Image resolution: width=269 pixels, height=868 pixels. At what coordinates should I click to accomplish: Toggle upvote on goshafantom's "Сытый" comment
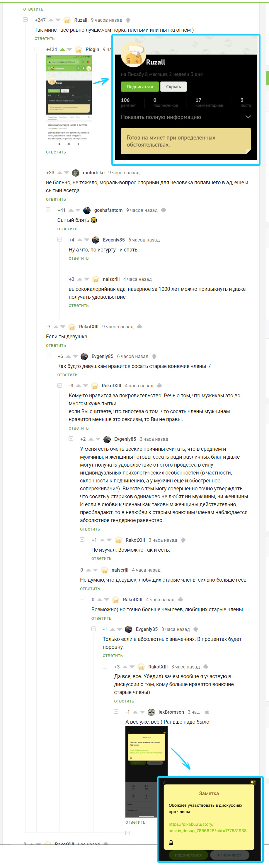click(x=71, y=210)
